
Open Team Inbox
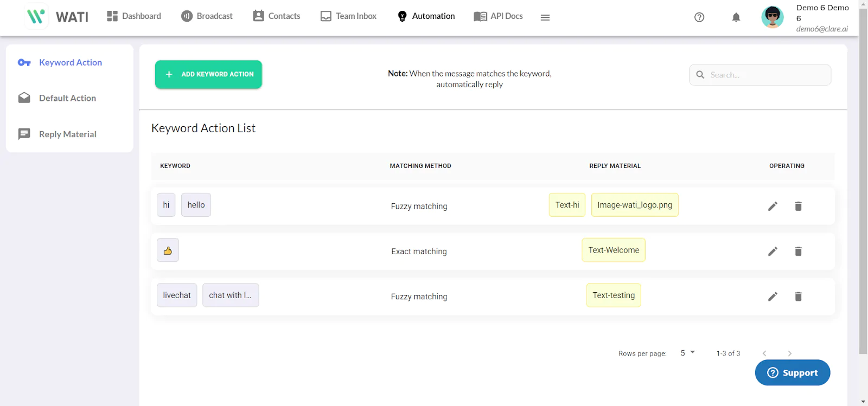pyautogui.click(x=348, y=16)
